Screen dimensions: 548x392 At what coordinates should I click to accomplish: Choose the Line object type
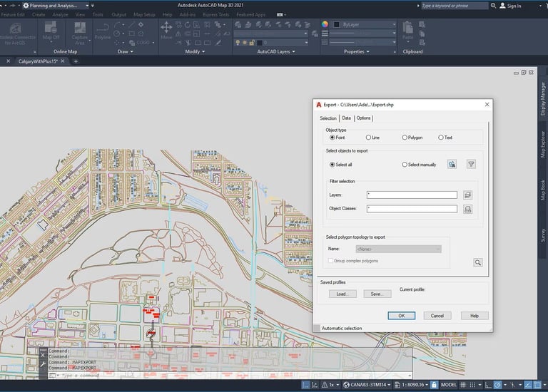pyautogui.click(x=368, y=138)
